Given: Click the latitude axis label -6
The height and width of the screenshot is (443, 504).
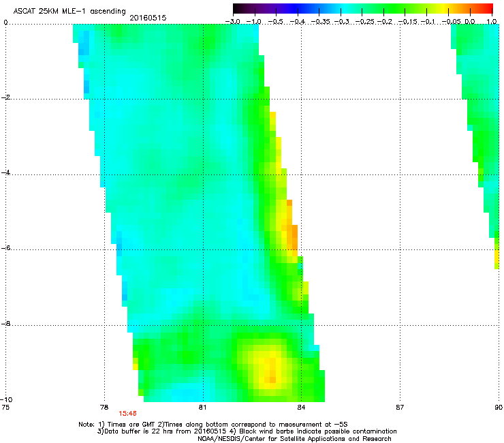Looking at the screenshot, I should tap(5, 247).
